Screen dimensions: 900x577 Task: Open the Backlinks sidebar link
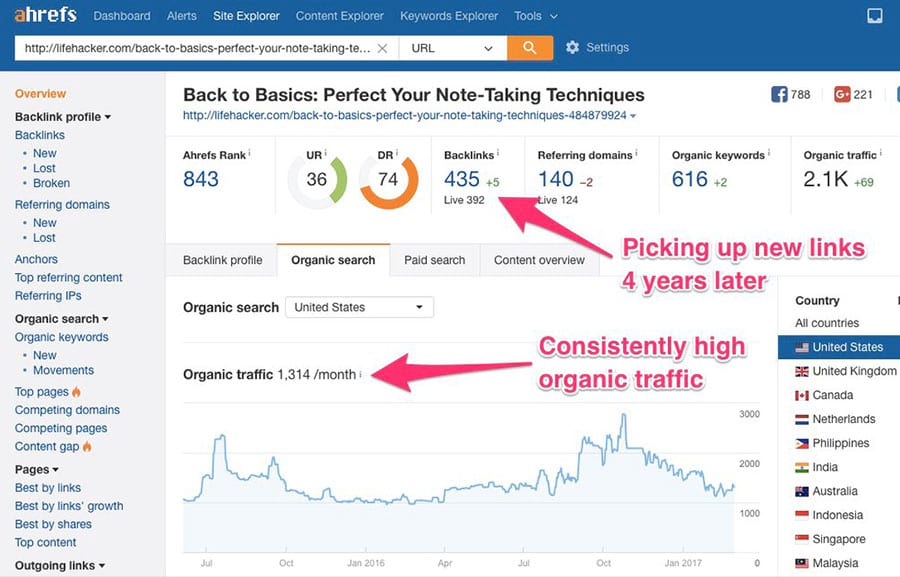click(x=40, y=135)
